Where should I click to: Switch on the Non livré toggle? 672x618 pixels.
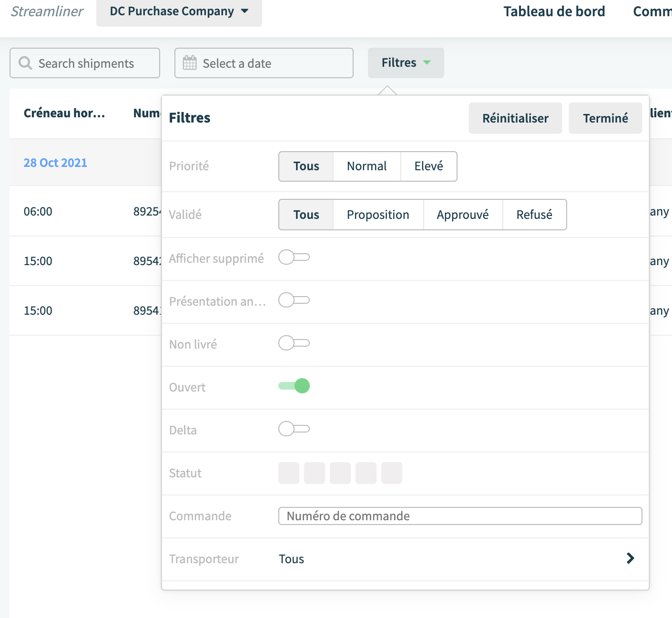point(294,343)
